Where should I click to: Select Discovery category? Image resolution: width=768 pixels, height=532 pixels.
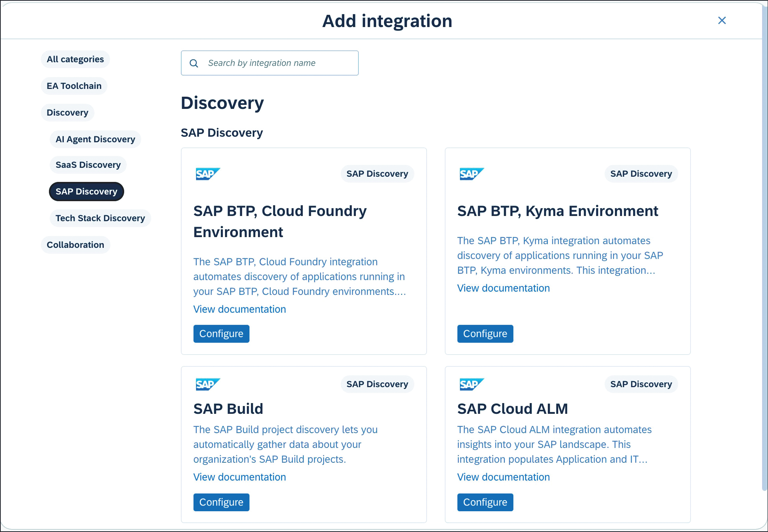(x=67, y=113)
